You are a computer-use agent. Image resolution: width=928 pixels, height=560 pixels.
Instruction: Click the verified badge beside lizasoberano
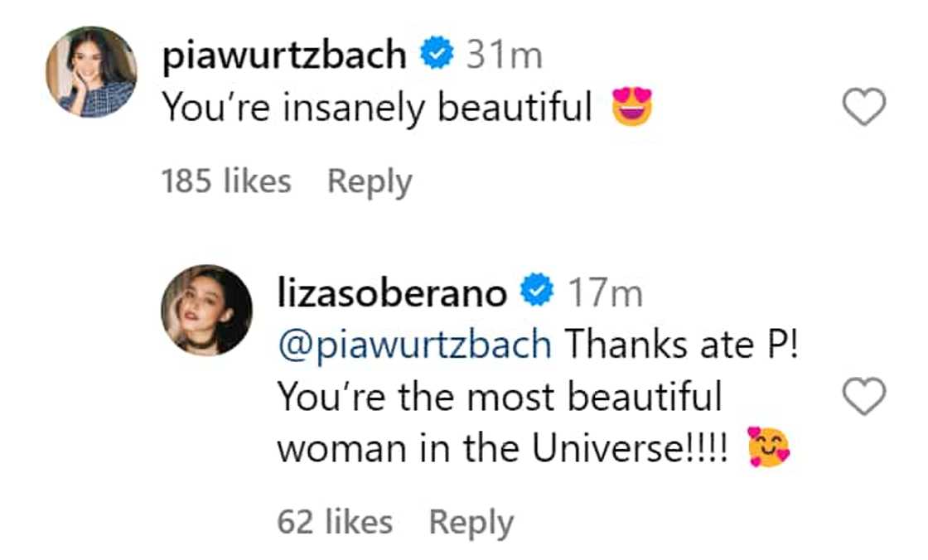click(537, 292)
